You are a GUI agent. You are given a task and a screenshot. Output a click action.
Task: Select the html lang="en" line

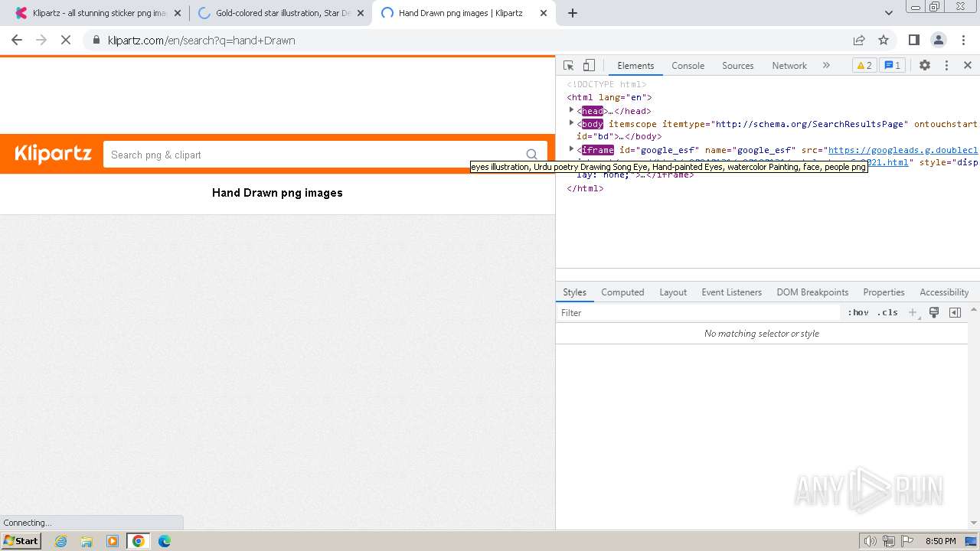[609, 97]
